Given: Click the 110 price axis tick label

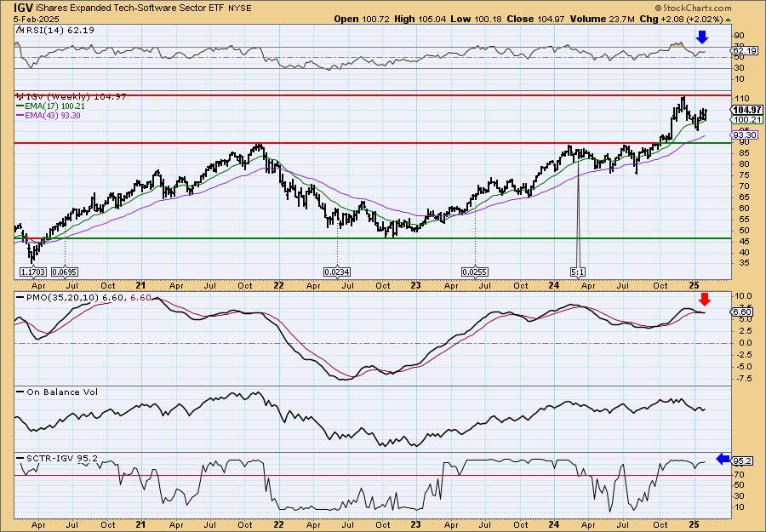Looking at the screenshot, I should (740, 98).
